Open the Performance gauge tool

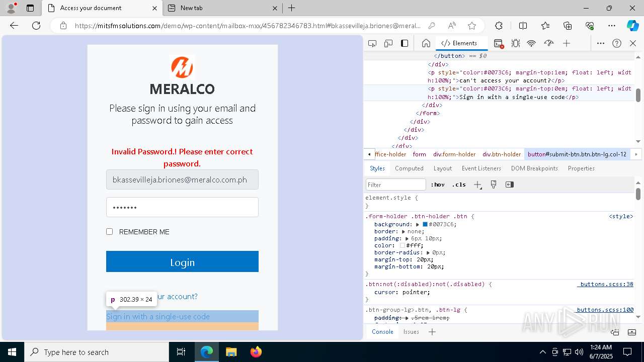coord(549,43)
